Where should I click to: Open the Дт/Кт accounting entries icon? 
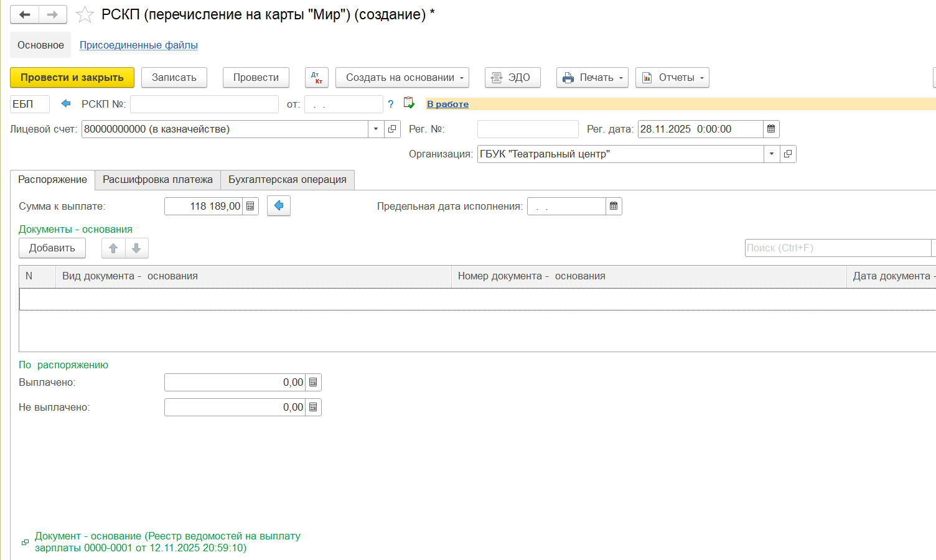coord(316,78)
